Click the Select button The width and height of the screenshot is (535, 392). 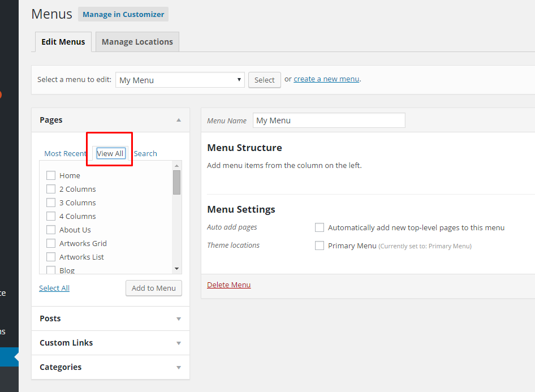pos(265,80)
